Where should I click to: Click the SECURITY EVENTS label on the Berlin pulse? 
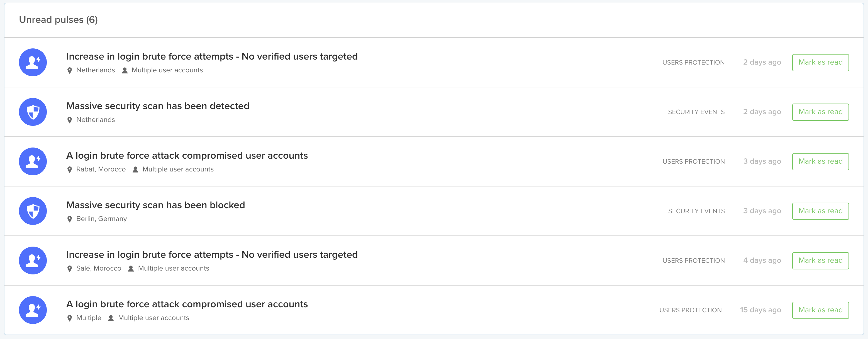696,211
